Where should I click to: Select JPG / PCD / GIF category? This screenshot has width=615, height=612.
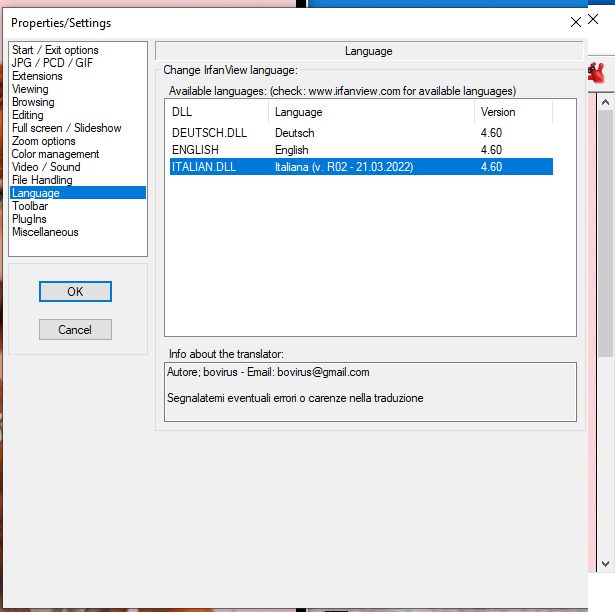click(x=52, y=63)
